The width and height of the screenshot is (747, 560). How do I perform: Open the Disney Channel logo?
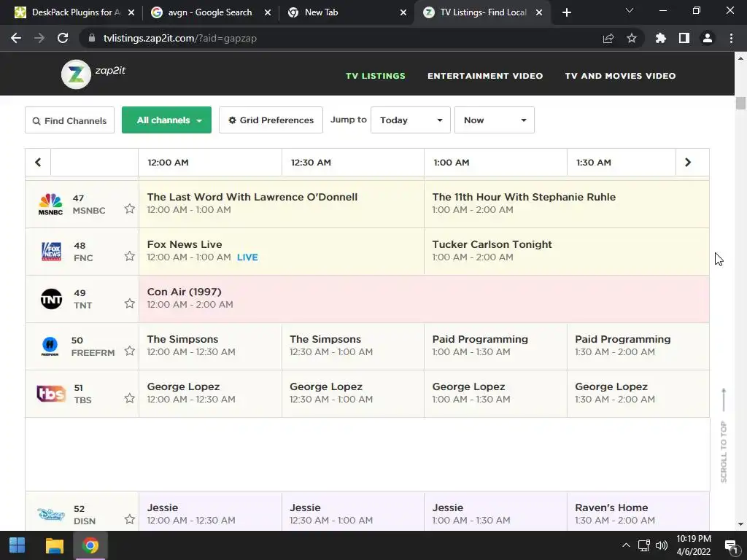coord(51,514)
